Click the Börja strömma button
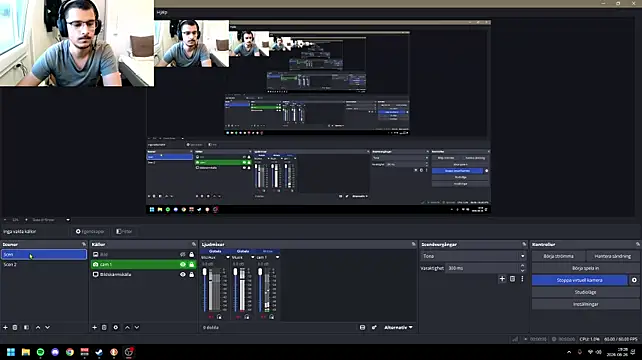642x360 pixels. (x=558, y=256)
